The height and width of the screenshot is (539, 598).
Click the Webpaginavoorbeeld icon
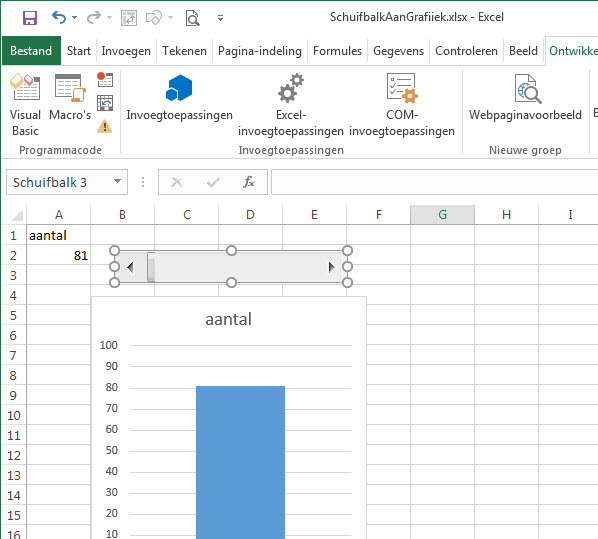(x=525, y=97)
